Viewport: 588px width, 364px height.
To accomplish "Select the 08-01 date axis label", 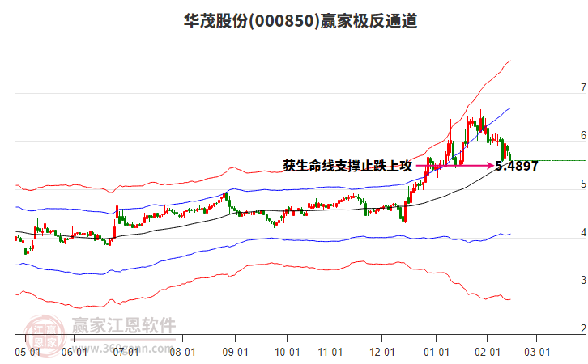I will click(x=182, y=353).
